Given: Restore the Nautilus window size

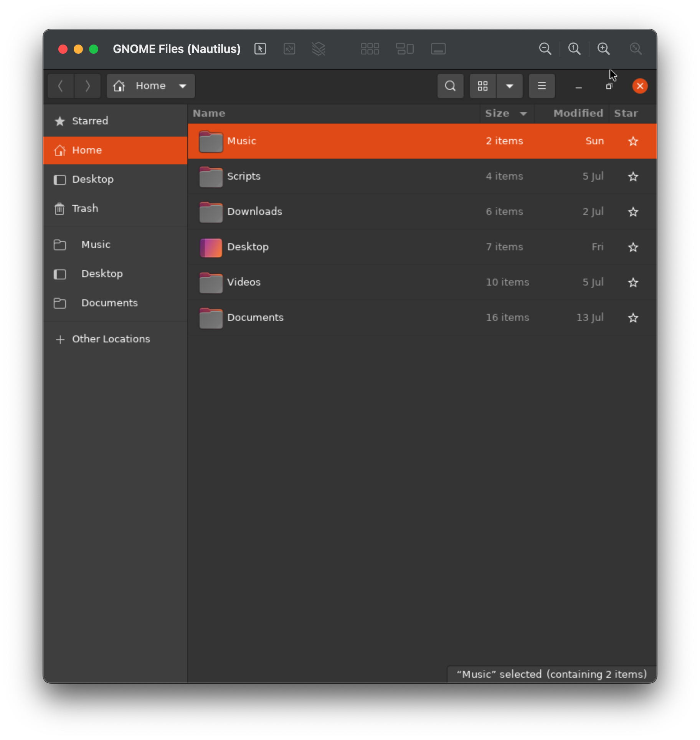Looking at the screenshot, I should (609, 86).
